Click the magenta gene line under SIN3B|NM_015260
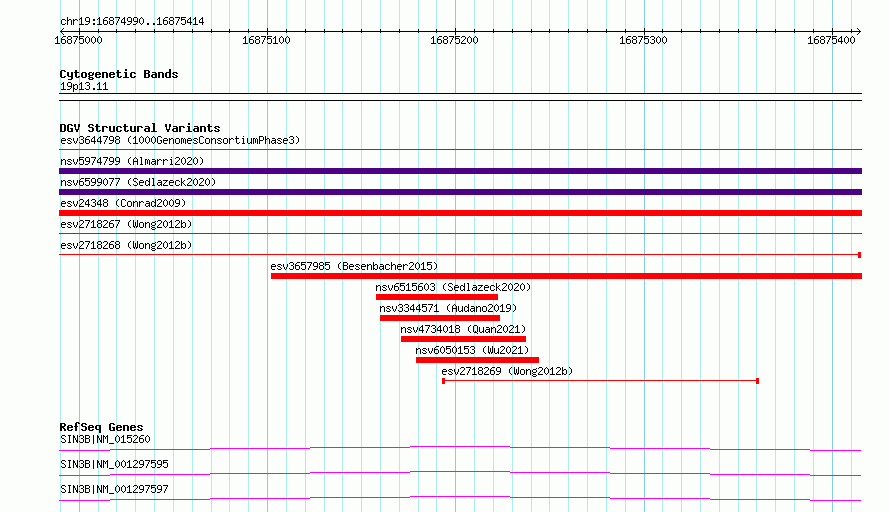Image resolution: width=890 pixels, height=512 pixels. click(x=460, y=448)
